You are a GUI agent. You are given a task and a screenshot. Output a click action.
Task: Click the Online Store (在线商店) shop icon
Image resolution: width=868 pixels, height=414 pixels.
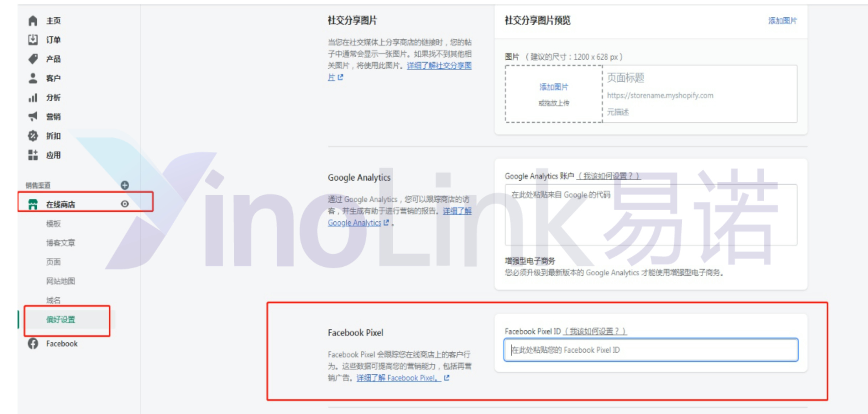point(33,204)
